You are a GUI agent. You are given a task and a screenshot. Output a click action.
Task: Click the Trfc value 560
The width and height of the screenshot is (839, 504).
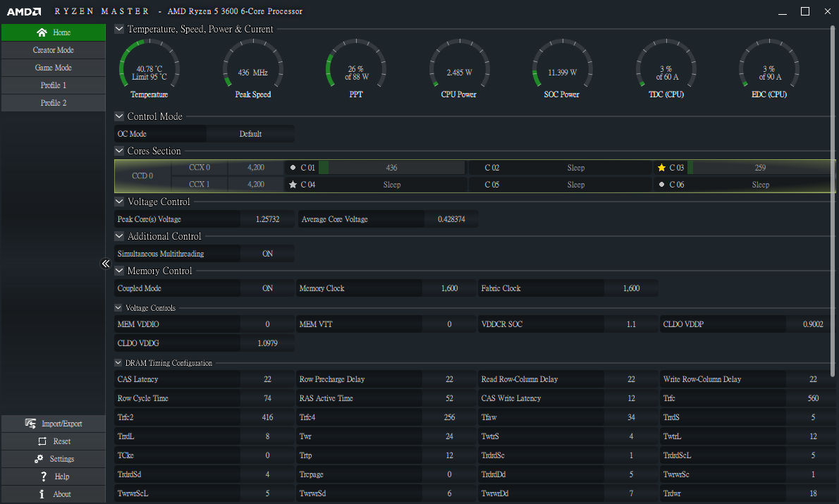[x=813, y=398]
